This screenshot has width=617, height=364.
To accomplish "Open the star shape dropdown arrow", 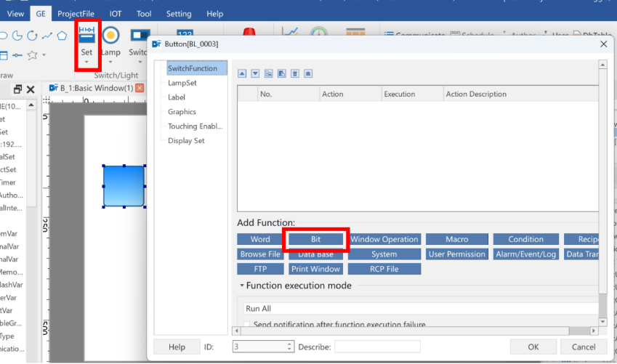I will pyautogui.click(x=44, y=55).
